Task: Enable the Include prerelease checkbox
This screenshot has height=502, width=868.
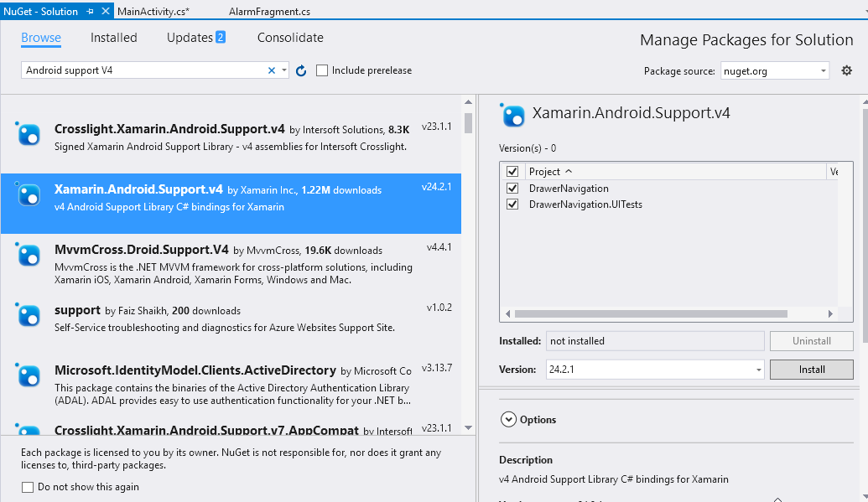Action: pos(322,70)
